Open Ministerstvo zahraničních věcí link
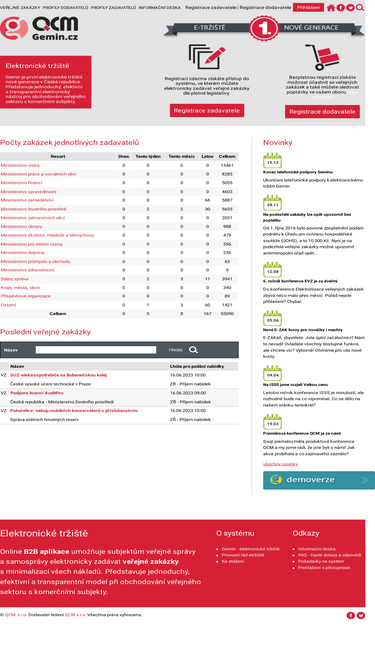This screenshot has height=667, width=375. click(x=32, y=217)
